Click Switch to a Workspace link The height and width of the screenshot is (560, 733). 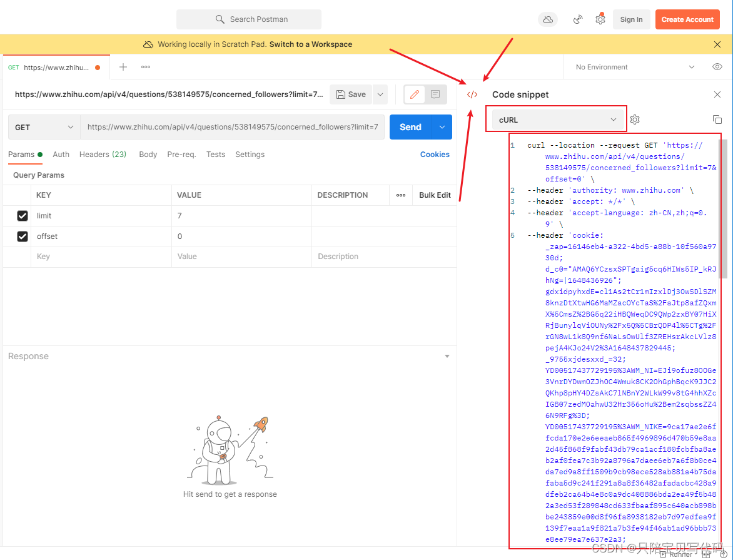(311, 44)
